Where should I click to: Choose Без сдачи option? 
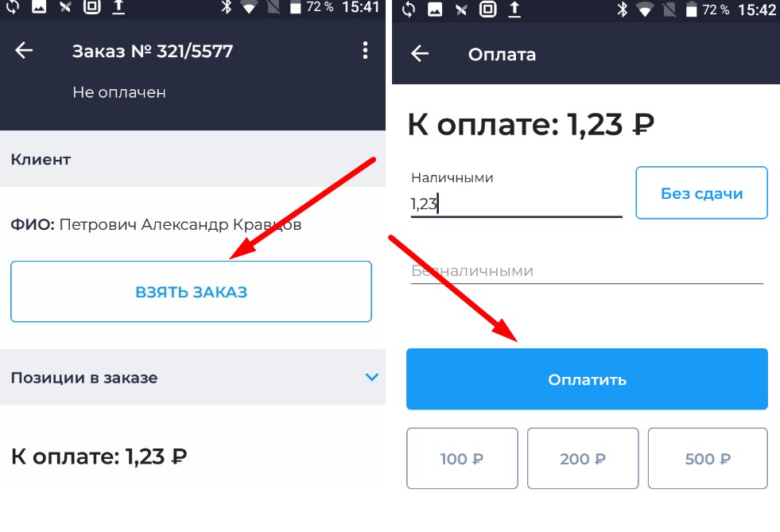click(701, 192)
